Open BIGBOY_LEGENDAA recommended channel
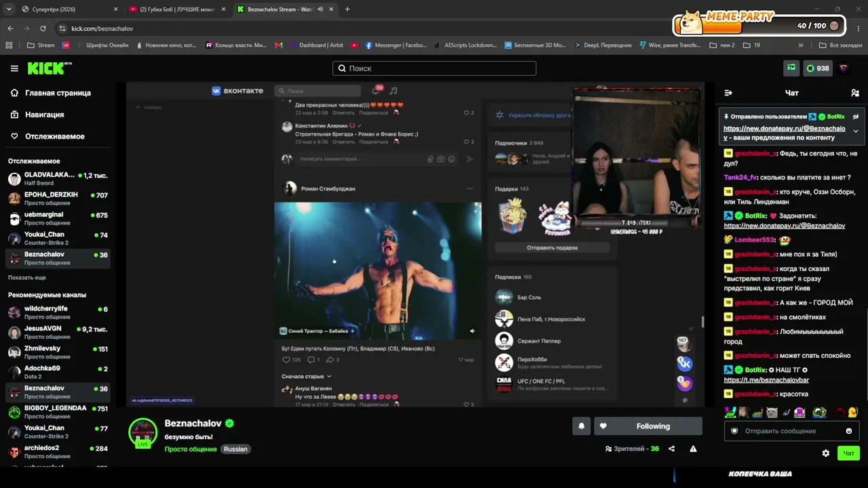Viewport: 868px width, 488px height. point(58,412)
